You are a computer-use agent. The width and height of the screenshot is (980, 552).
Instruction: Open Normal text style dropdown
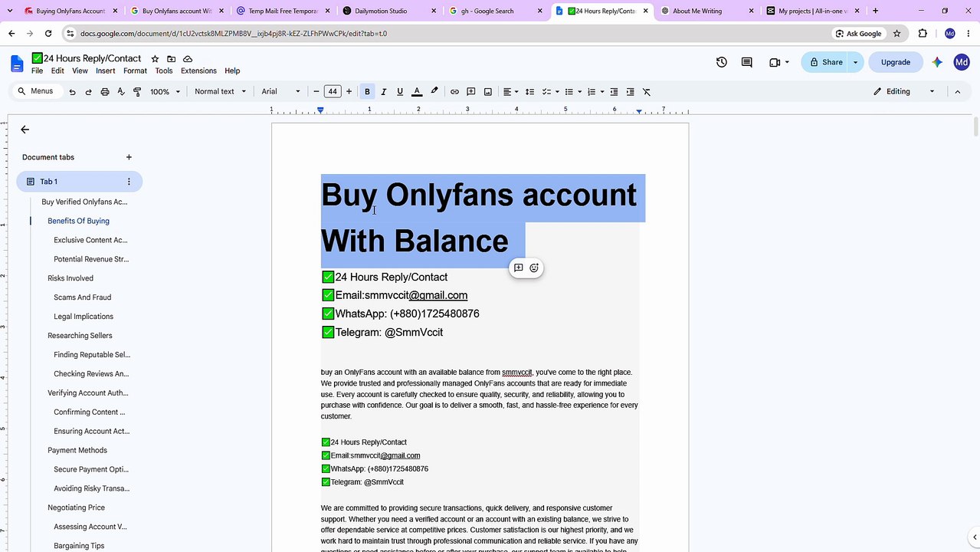221,92
